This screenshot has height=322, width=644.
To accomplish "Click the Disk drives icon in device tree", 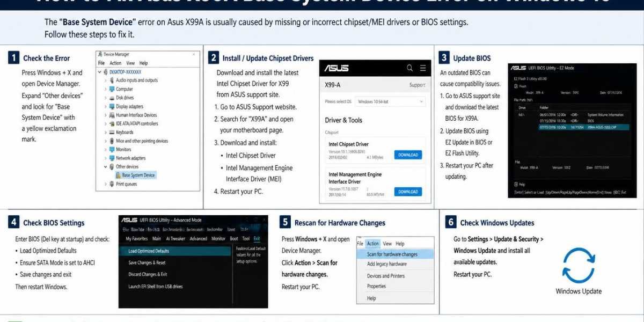I will pos(112,98).
